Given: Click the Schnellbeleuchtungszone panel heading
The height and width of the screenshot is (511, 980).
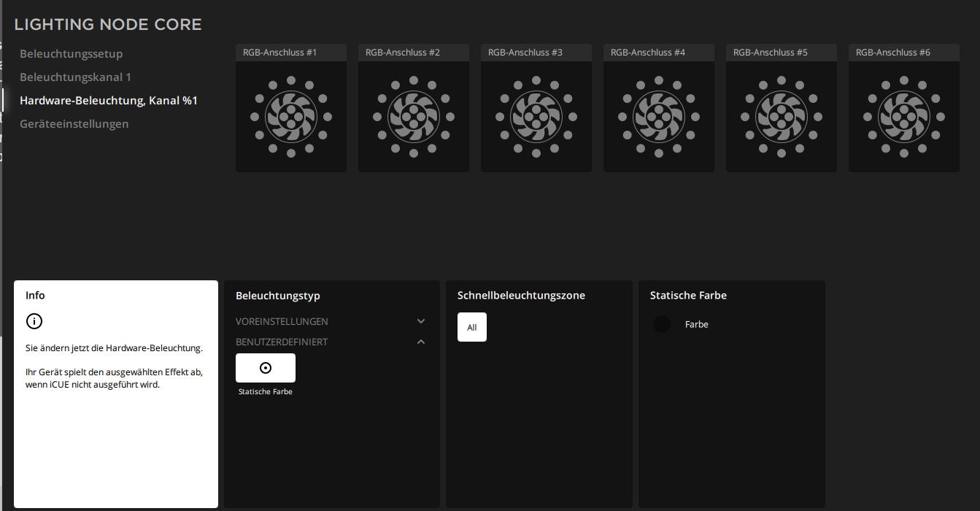Looking at the screenshot, I should coord(521,296).
